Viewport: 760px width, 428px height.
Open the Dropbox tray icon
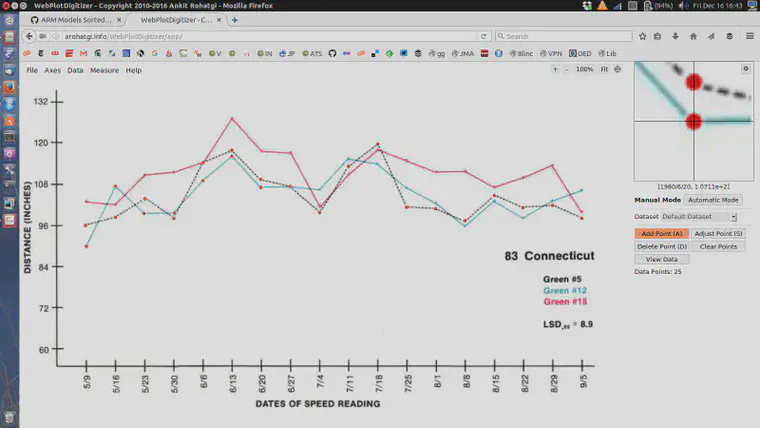(x=587, y=6)
